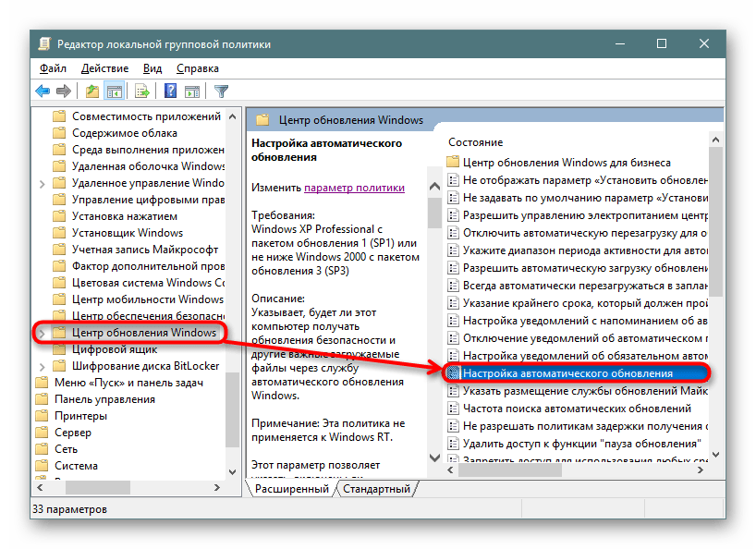The height and width of the screenshot is (549, 756).
Task: Open Help via blue question mark icon
Action: tap(171, 91)
